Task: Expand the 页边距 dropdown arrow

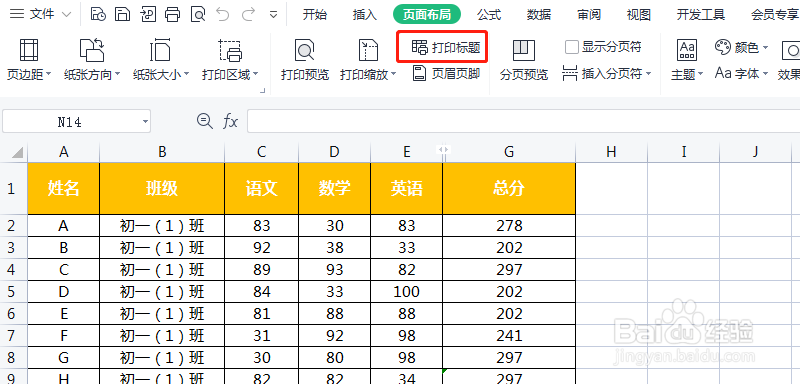Action: coord(49,74)
